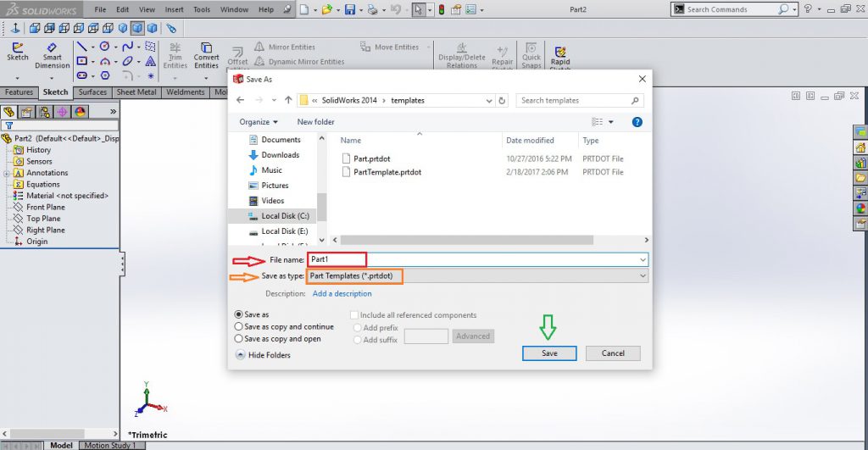Open the Tools menu
The image size is (868, 450).
point(202,9)
